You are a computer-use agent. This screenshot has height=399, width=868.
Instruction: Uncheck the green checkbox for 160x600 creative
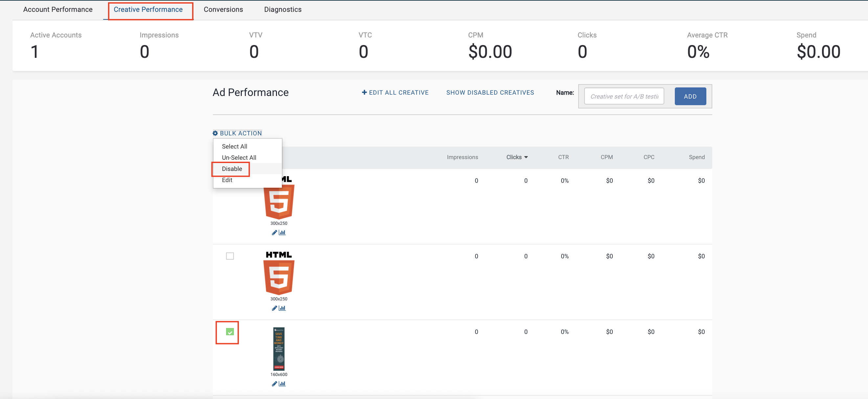(230, 332)
